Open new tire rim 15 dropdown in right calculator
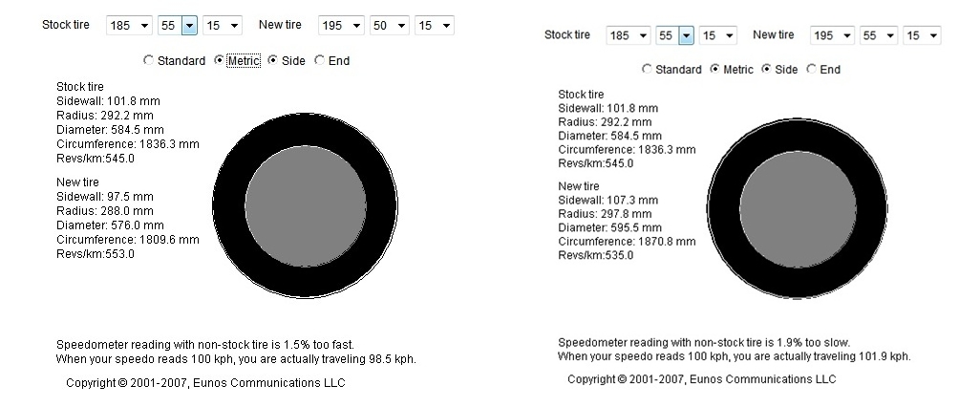 click(922, 35)
